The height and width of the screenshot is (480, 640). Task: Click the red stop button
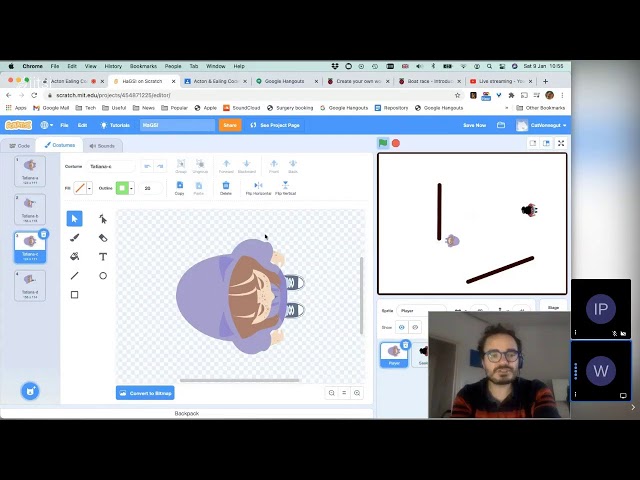click(396, 143)
